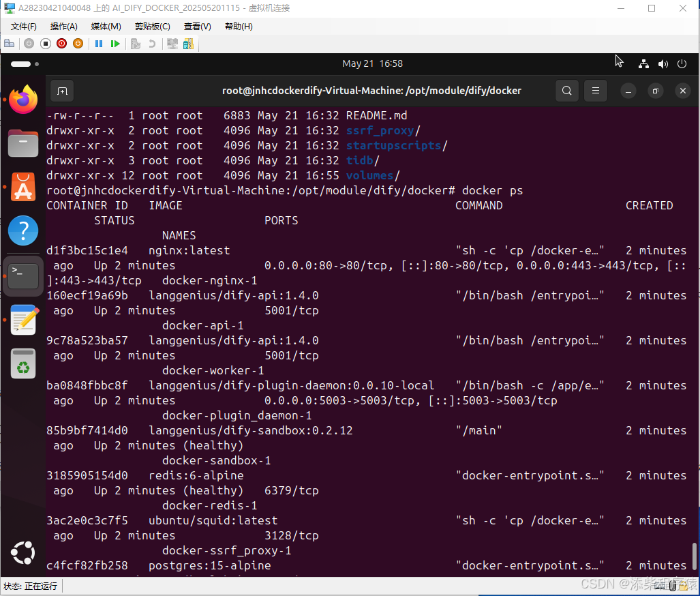Click container name docker-sandbox-1

tap(216, 460)
